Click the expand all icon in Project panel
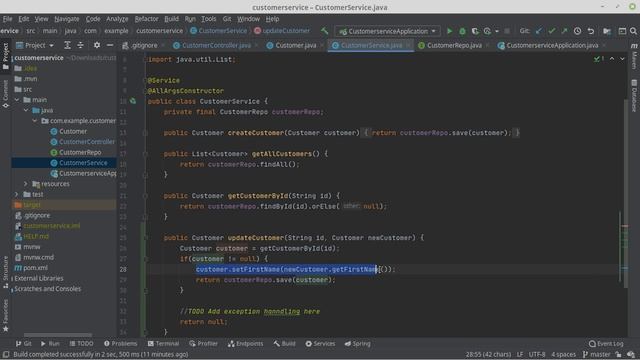Screen dimensions: 640x360 pos(67,45)
